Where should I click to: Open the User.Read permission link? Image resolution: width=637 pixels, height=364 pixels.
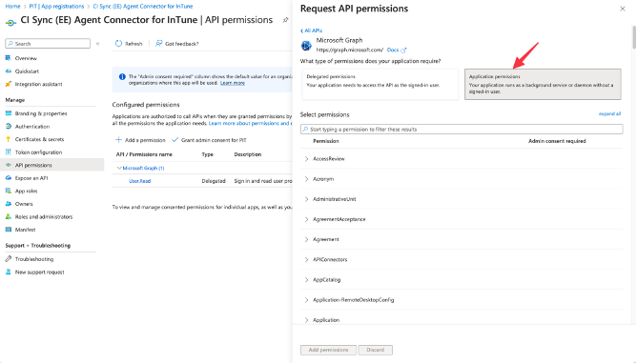[140, 181]
